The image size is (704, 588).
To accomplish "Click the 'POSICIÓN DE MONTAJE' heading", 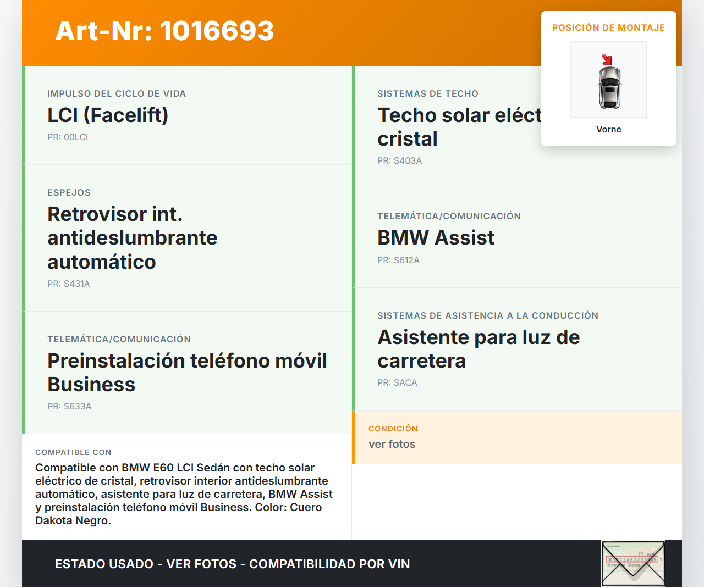I will (608, 27).
